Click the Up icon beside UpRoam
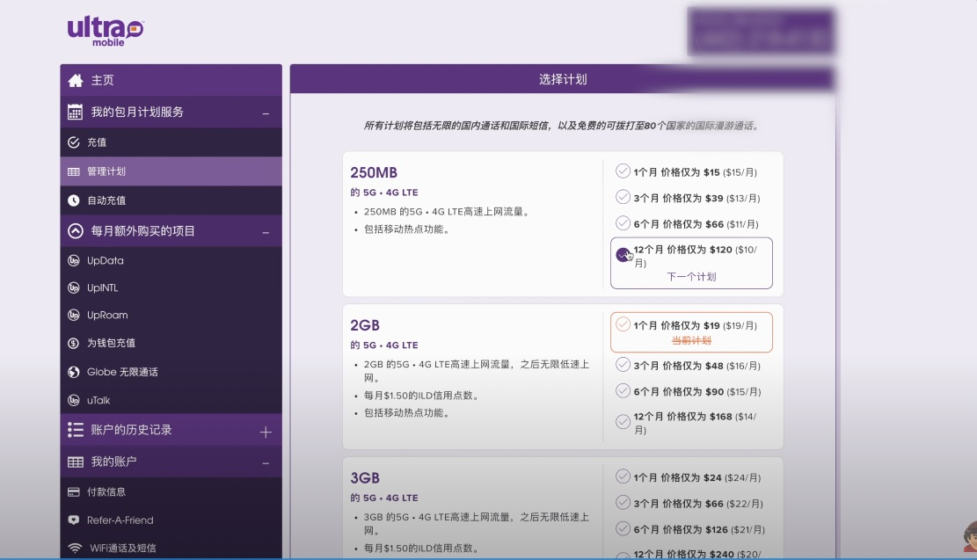 (74, 316)
